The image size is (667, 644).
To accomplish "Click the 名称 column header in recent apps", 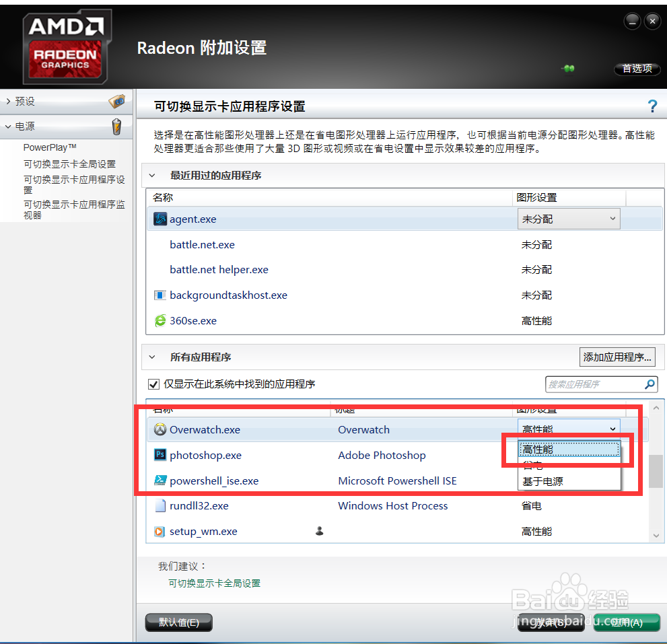I will point(329,197).
